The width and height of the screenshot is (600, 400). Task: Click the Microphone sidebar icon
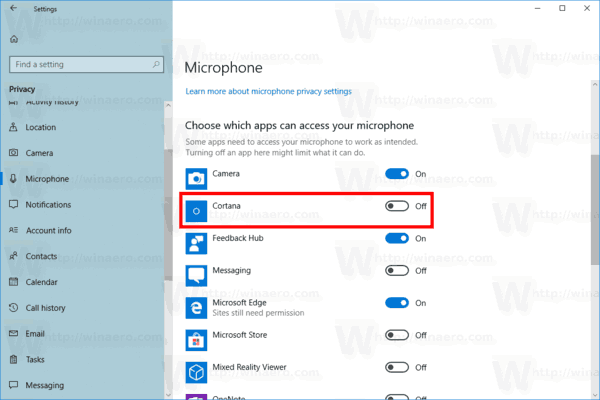pos(13,179)
